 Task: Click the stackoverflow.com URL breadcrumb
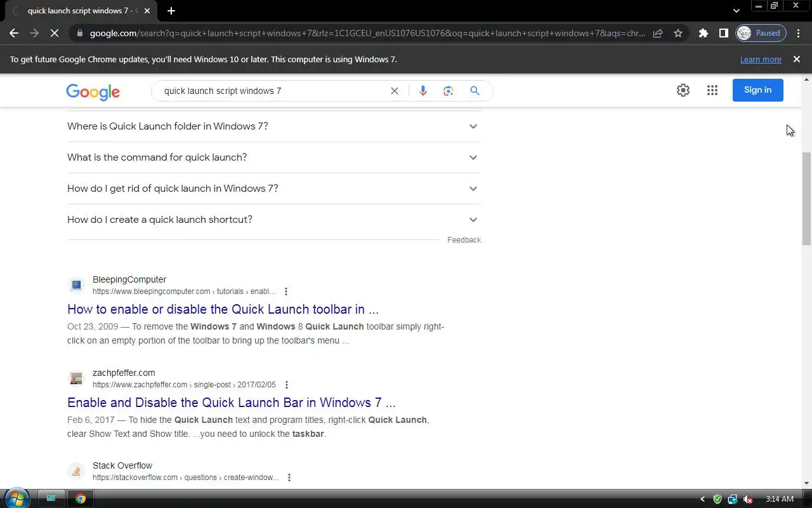(185, 478)
